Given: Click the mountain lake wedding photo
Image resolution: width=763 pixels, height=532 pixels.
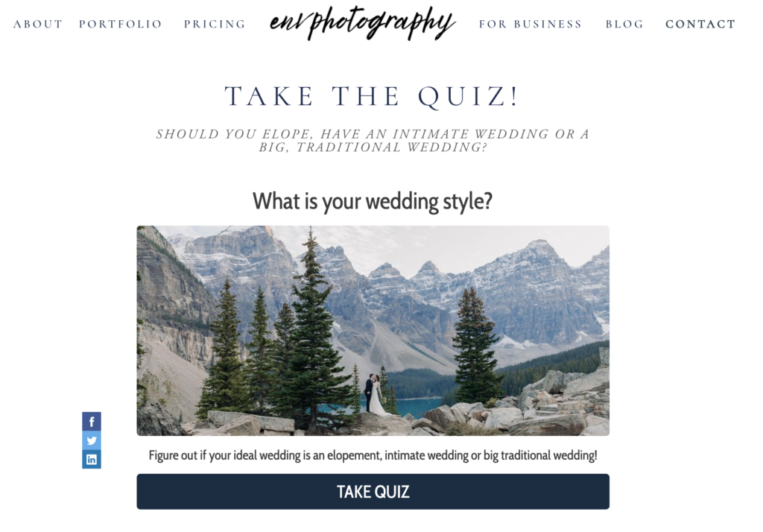Looking at the screenshot, I should click(x=373, y=331).
